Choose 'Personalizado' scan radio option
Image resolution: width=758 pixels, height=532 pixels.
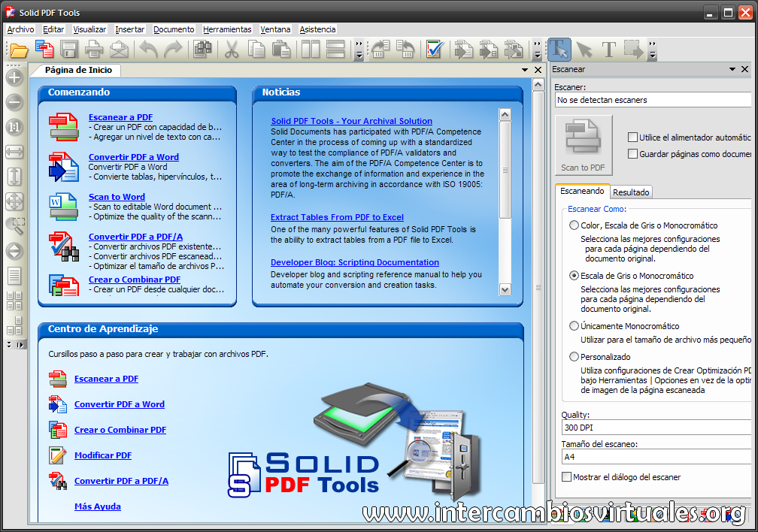(574, 357)
